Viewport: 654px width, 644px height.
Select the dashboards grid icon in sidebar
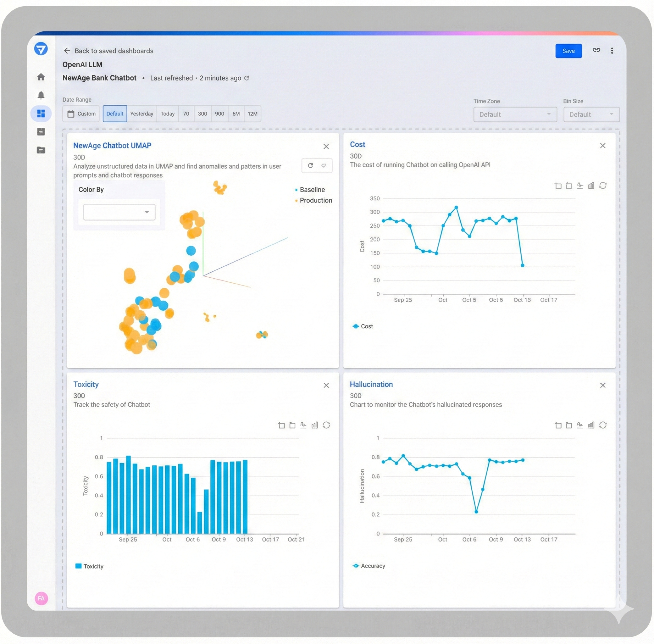click(41, 113)
